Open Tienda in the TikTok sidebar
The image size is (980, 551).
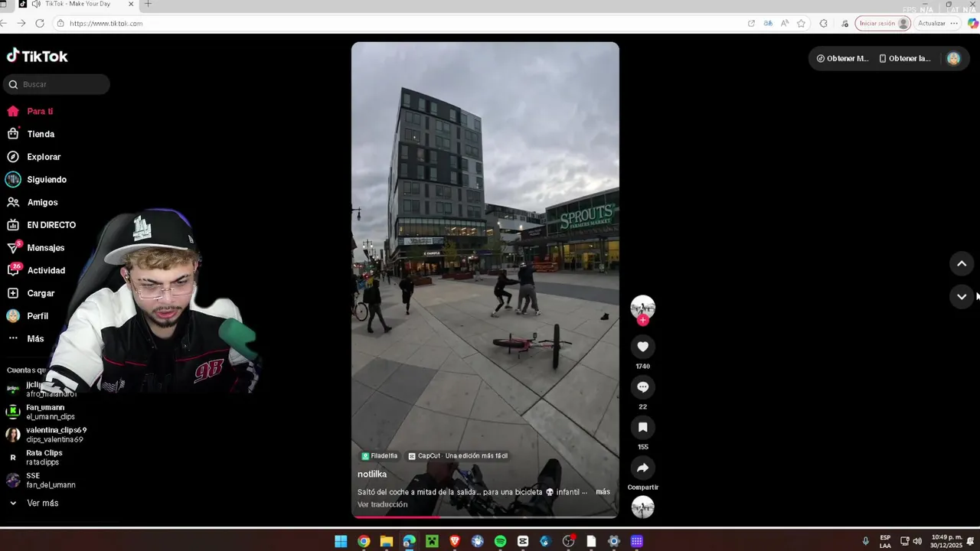click(31, 134)
